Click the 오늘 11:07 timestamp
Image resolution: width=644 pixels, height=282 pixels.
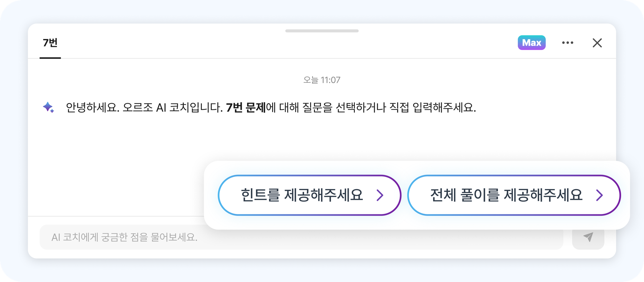click(x=322, y=80)
